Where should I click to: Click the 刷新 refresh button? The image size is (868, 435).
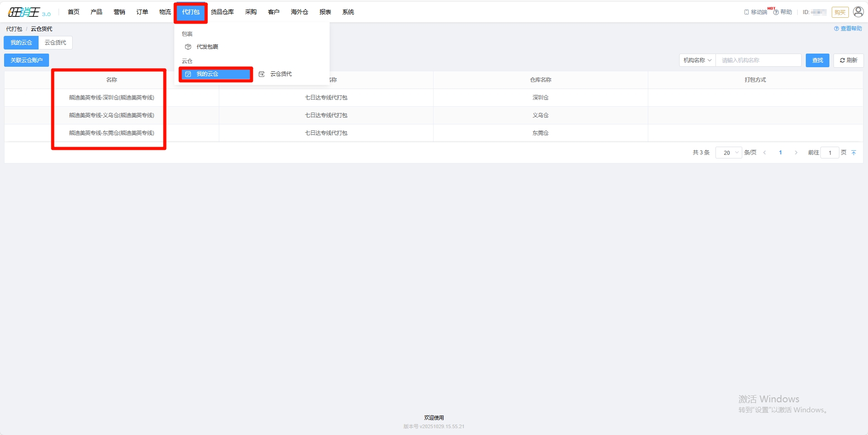pyautogui.click(x=848, y=60)
